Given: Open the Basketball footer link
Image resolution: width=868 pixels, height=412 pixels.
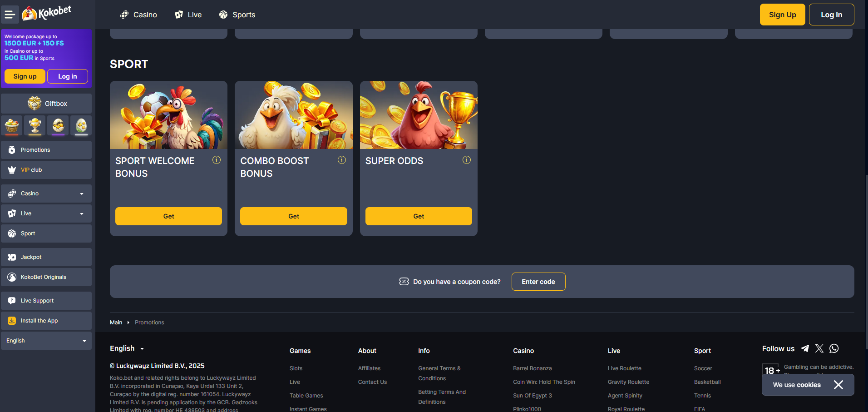Looking at the screenshot, I should pos(707,382).
